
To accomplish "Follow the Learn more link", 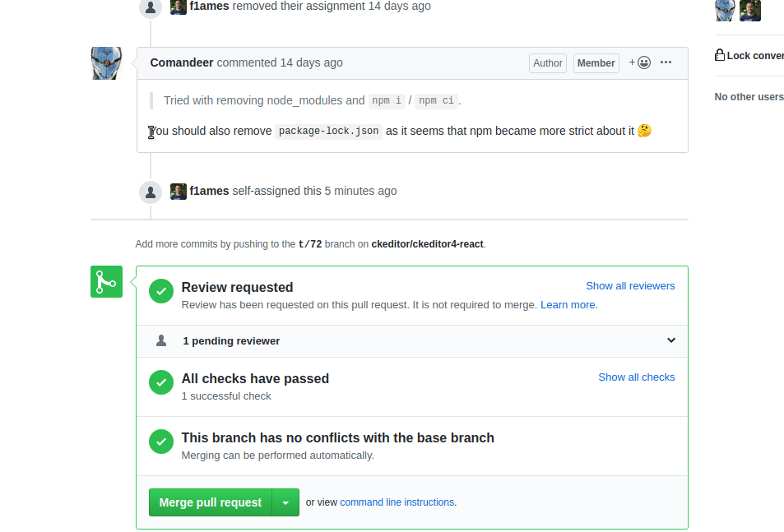I will coord(568,304).
